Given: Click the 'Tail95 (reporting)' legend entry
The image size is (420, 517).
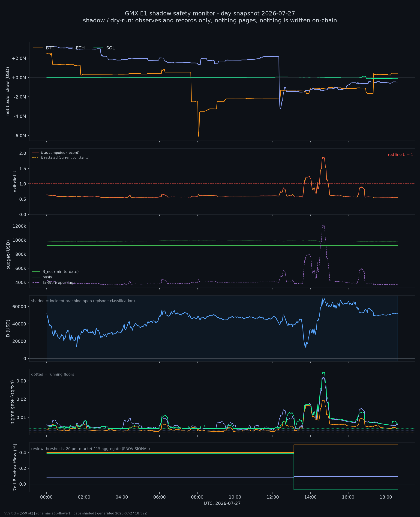Looking at the screenshot, I should (59, 283).
